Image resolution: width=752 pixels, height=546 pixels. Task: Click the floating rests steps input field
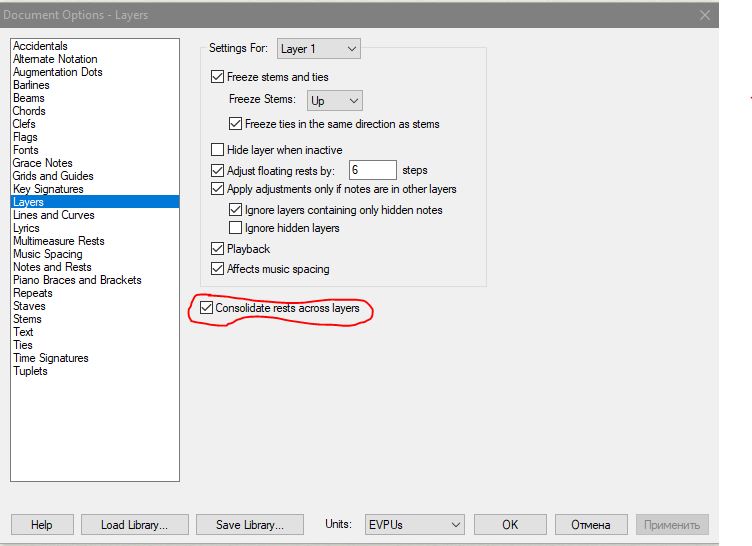[x=372, y=170]
